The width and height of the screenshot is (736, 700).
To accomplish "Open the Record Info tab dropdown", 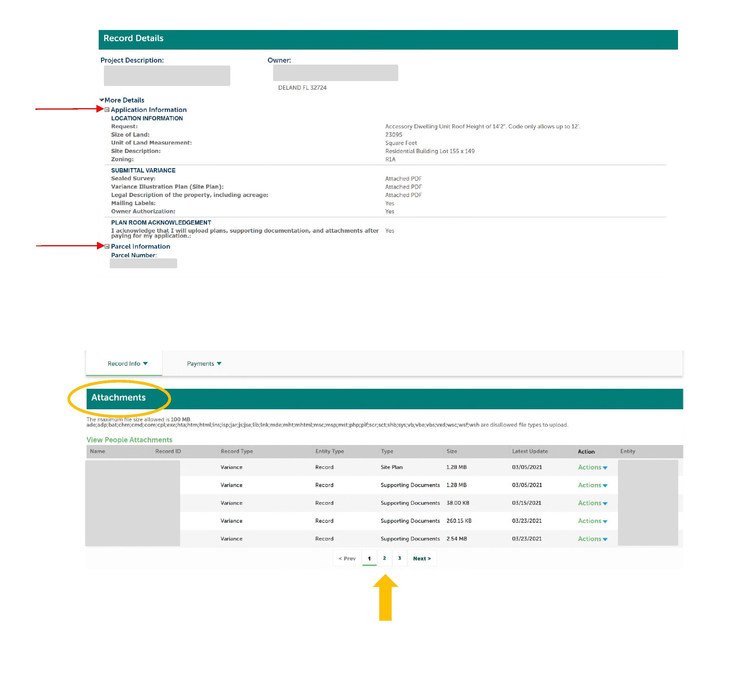I will point(127,363).
